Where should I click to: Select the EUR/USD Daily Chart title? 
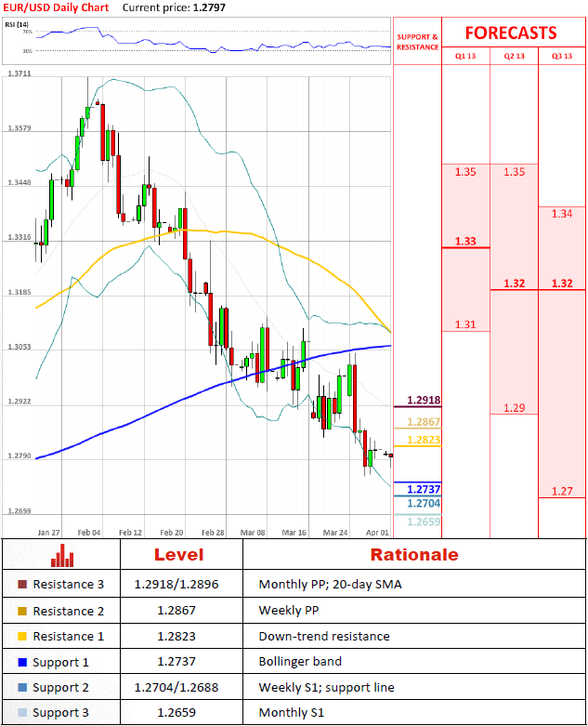pyautogui.click(x=56, y=7)
